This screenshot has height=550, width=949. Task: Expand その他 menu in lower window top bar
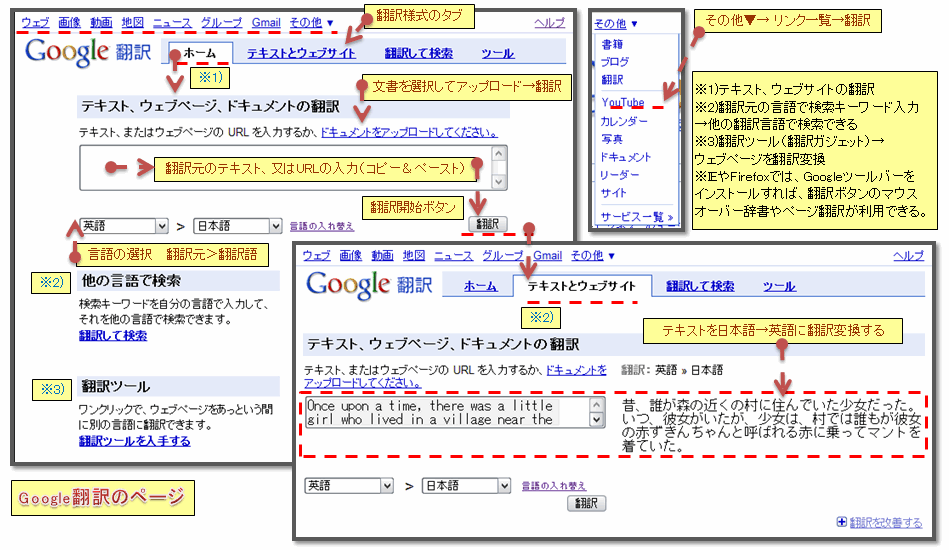coord(593,255)
